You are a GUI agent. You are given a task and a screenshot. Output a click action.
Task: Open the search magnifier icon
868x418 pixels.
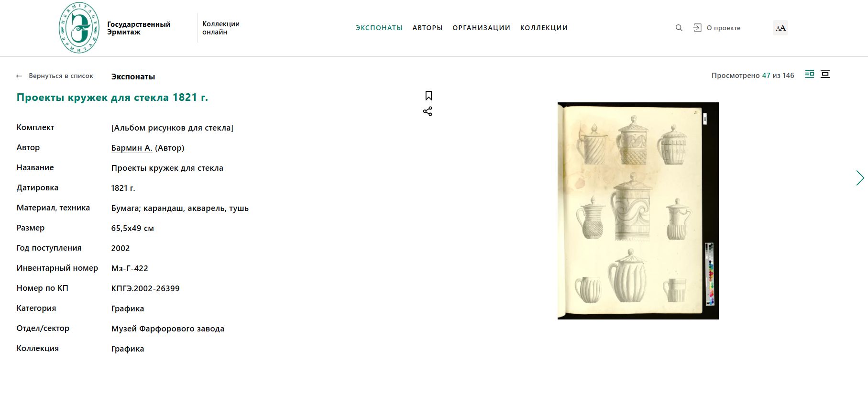pyautogui.click(x=679, y=28)
